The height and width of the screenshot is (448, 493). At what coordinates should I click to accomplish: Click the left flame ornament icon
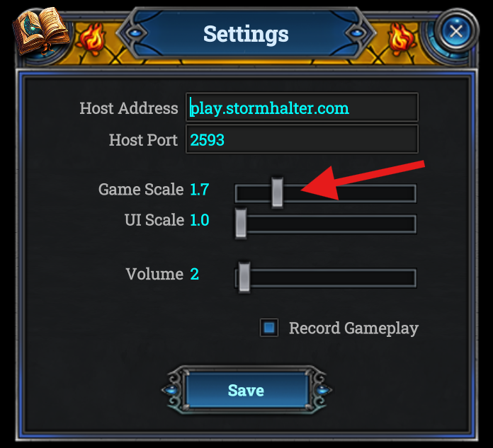(91, 40)
